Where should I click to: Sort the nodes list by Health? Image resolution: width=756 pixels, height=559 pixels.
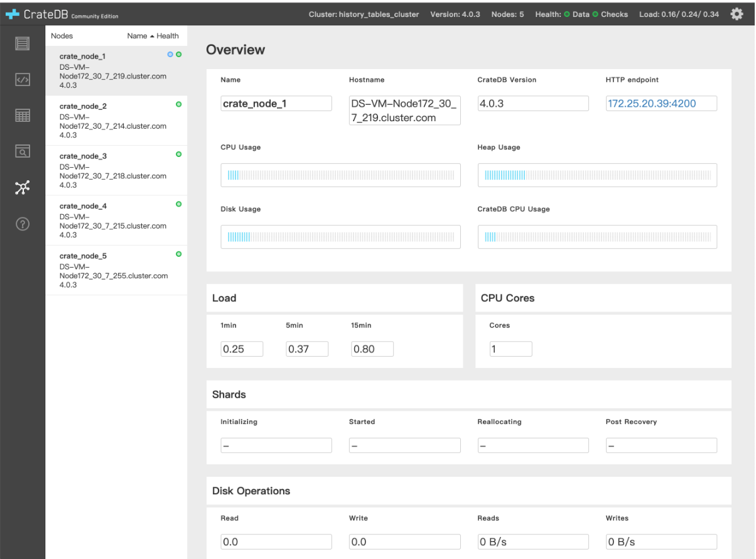coord(168,36)
